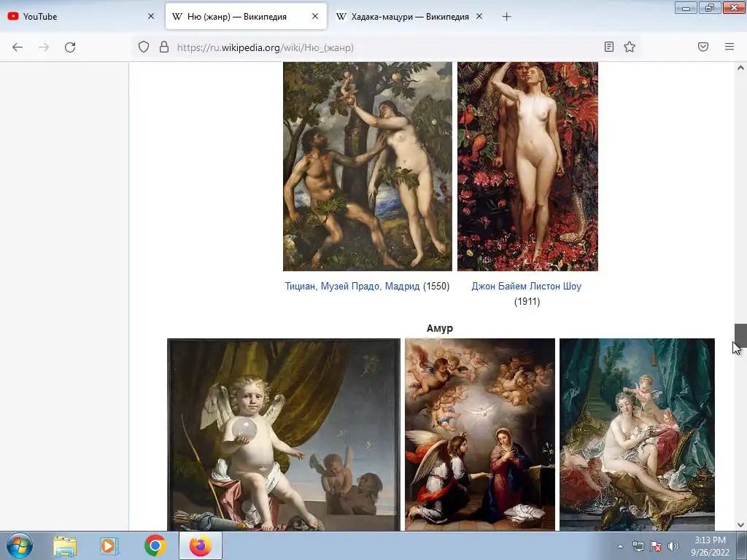747x560 pixels.
Task: Open the tracking protection shield icon
Action: point(144,47)
